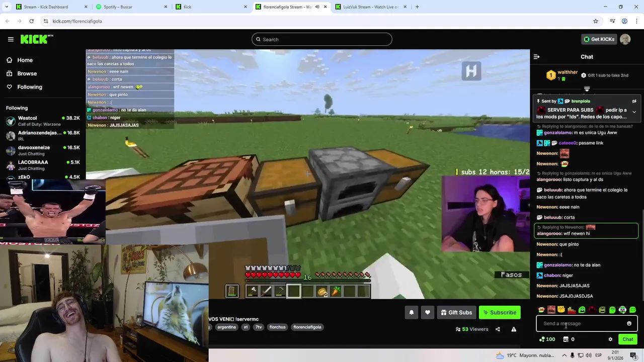Screen dimensions: 644x362
Task: Open chat settings gear
Action: click(610, 339)
